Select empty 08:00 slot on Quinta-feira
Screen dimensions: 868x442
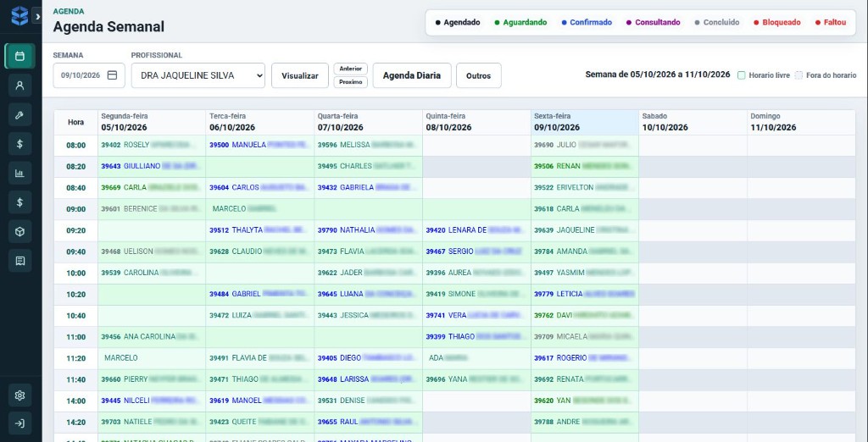(x=476, y=145)
